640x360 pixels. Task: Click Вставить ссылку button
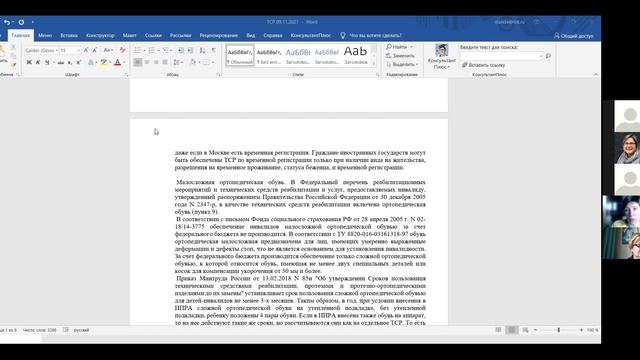[484, 65]
